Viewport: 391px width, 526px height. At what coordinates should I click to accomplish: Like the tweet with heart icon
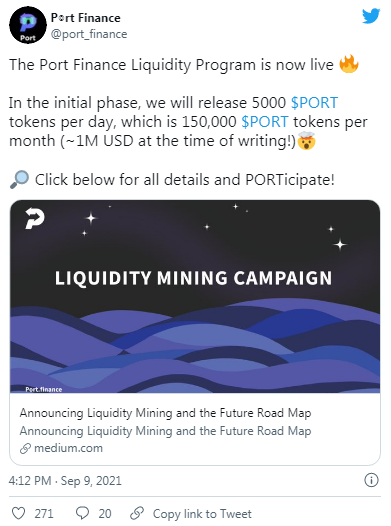pos(18,513)
